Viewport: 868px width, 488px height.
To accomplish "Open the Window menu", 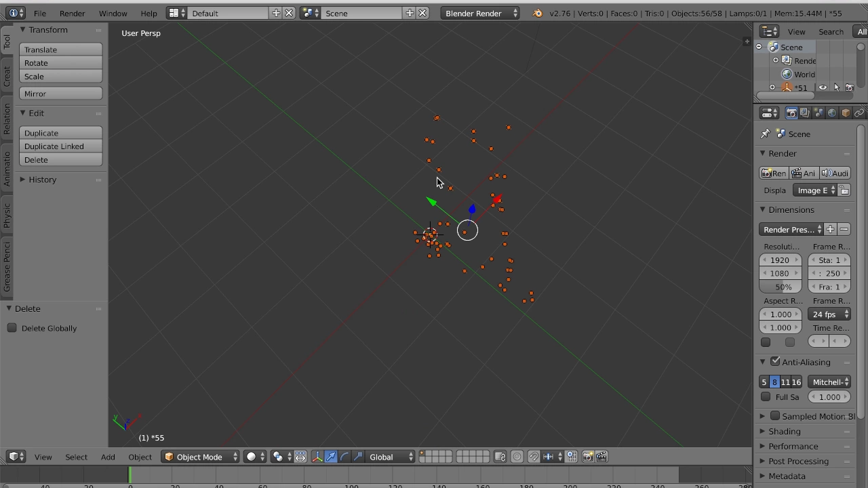I will point(113,13).
